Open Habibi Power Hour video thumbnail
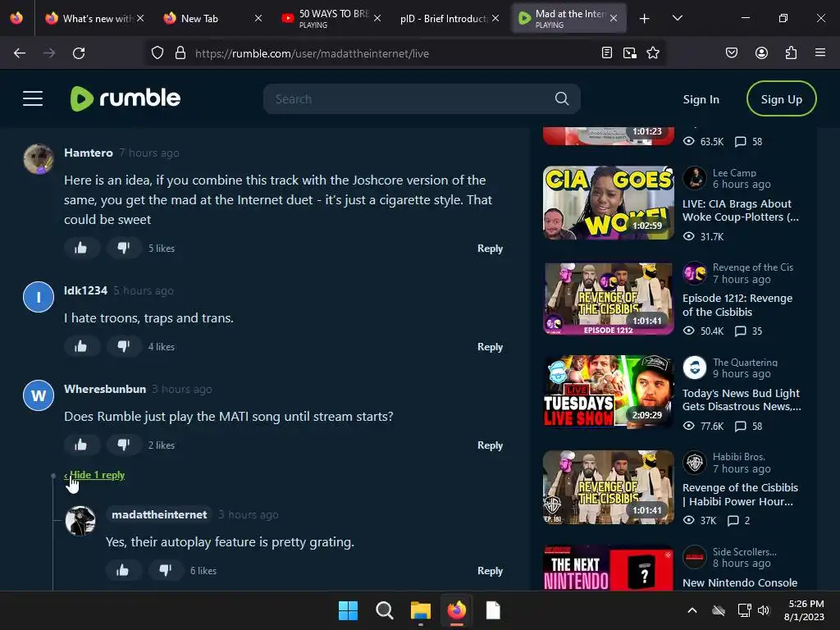Screen dimensions: 840x630 608,487
